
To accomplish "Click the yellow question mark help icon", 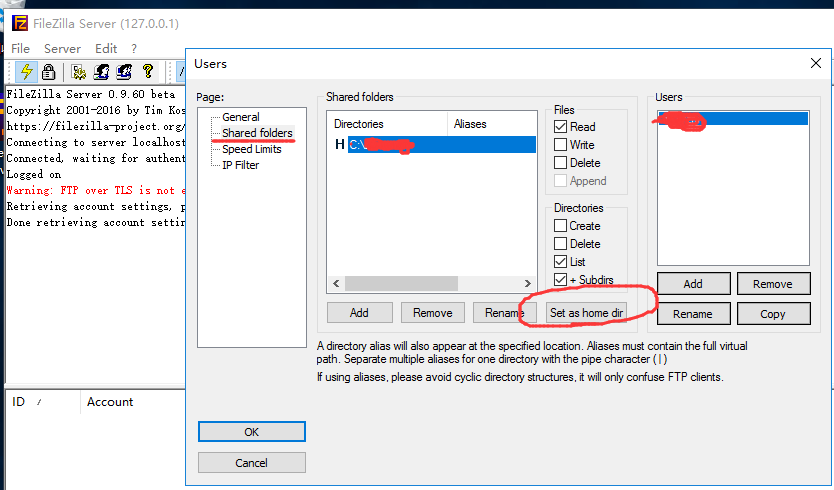I will point(148,71).
